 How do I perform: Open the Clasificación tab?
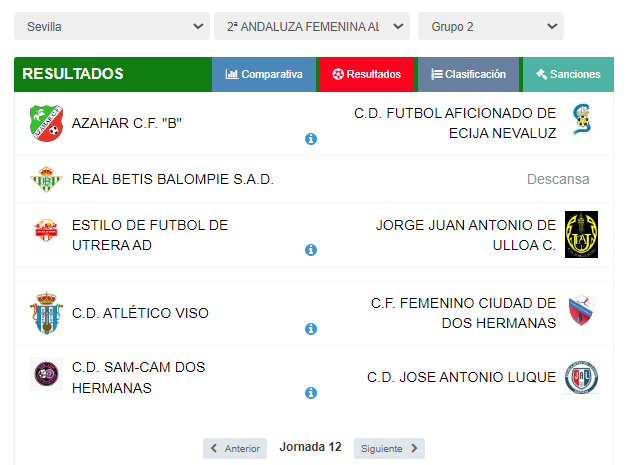(x=468, y=74)
